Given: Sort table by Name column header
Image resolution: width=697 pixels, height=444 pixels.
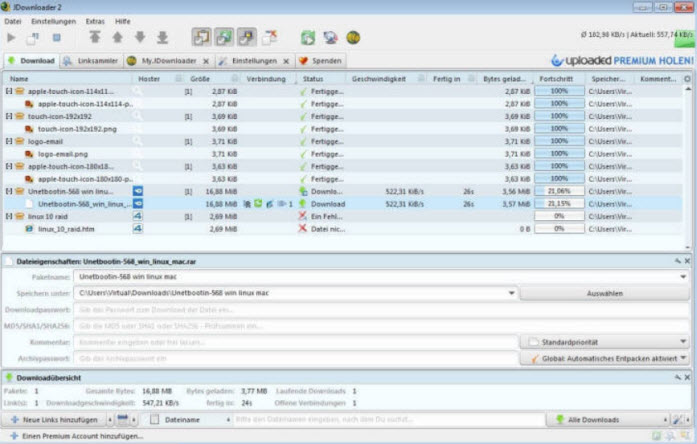Looking at the screenshot, I should pyautogui.click(x=68, y=79).
